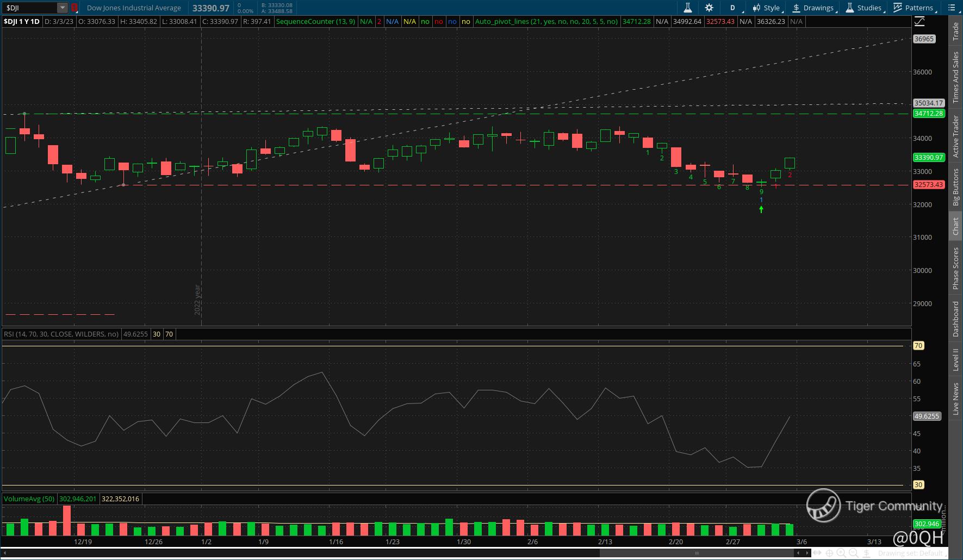Click the expansion area arrows icon
This screenshot has height=560, width=963.
(817, 553)
